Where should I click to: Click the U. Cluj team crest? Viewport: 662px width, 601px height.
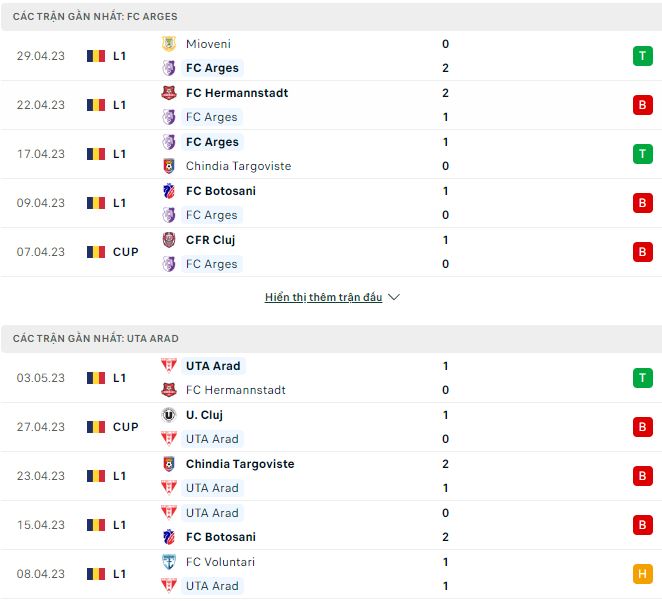168,415
